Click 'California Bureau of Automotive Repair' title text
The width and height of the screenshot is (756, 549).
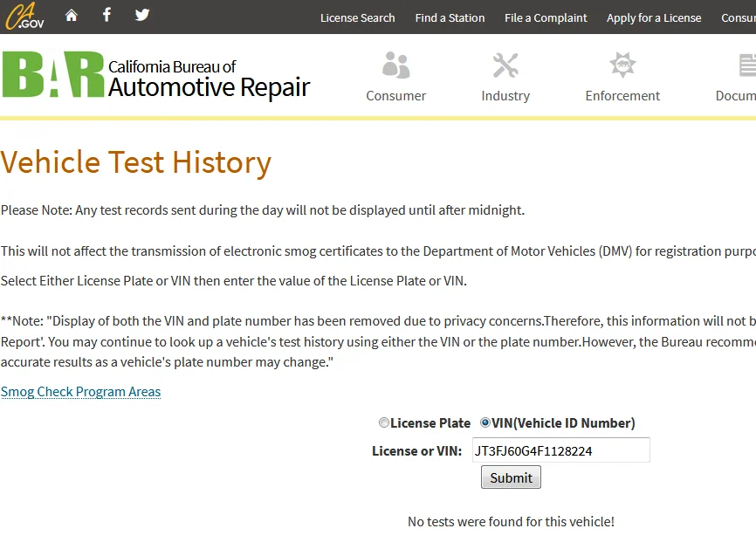pos(209,79)
